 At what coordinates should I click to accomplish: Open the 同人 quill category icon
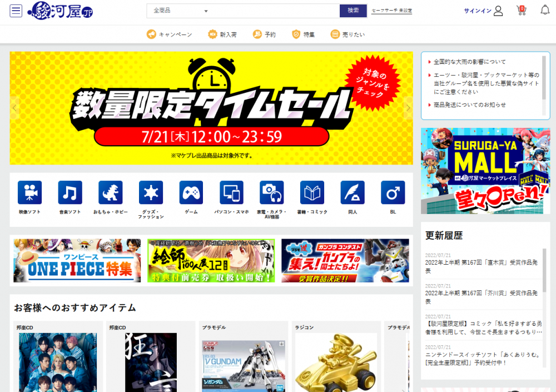353,192
